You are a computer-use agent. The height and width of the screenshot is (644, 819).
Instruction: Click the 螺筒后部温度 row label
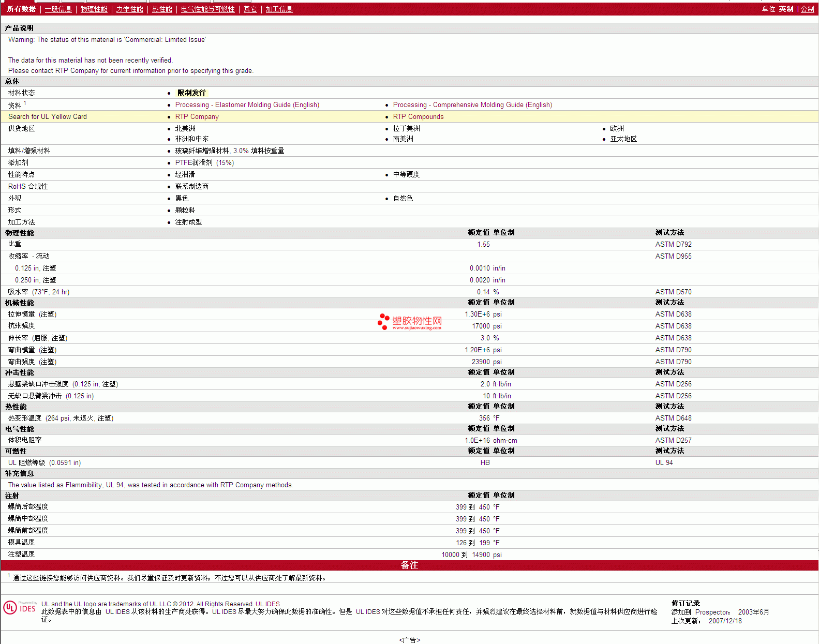[28, 506]
